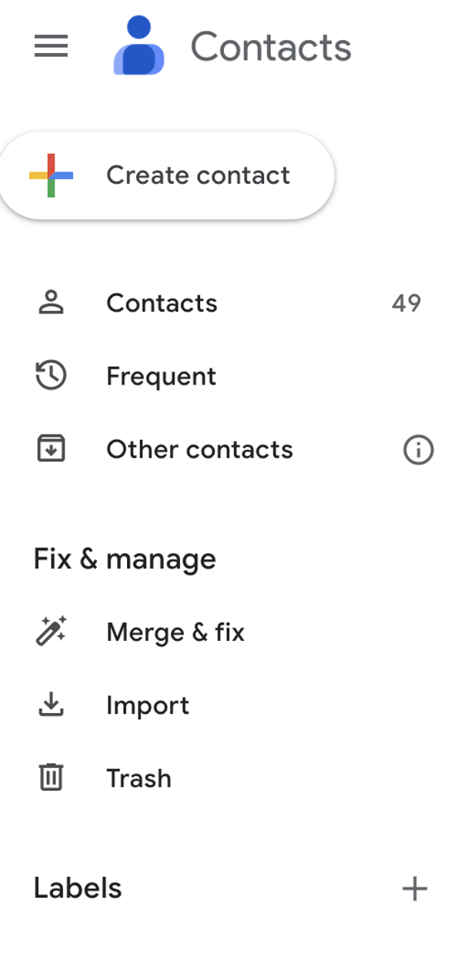This screenshot has width=468, height=980.
Task: Open the Frequent contacts section
Action: (x=161, y=375)
